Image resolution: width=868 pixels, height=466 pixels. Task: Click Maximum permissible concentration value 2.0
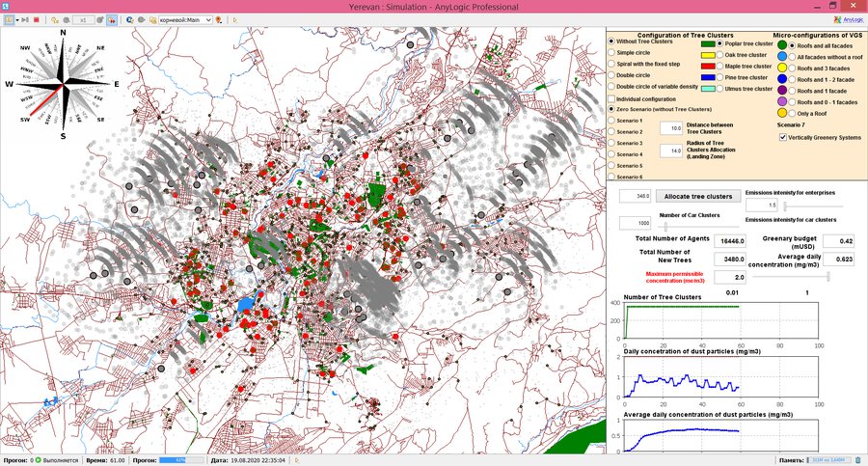tap(730, 277)
